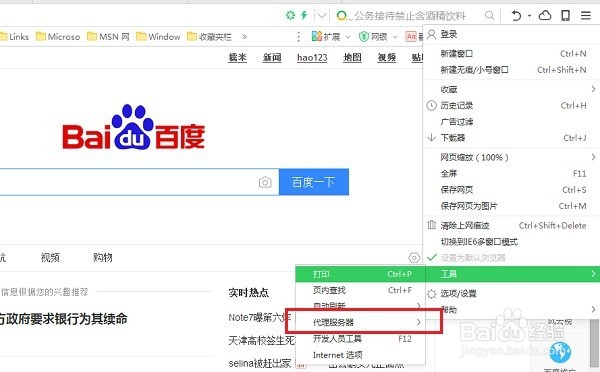Click the camera image-search icon

tap(265, 182)
